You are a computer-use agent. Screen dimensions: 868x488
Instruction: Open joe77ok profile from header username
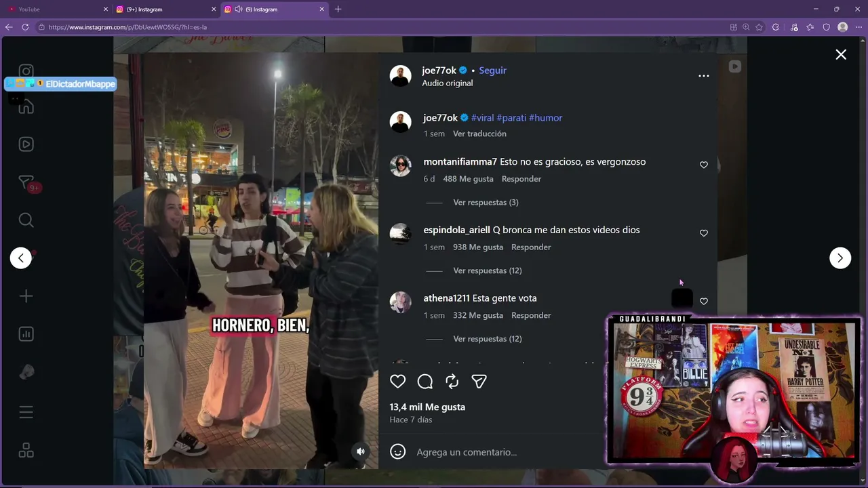click(x=439, y=70)
